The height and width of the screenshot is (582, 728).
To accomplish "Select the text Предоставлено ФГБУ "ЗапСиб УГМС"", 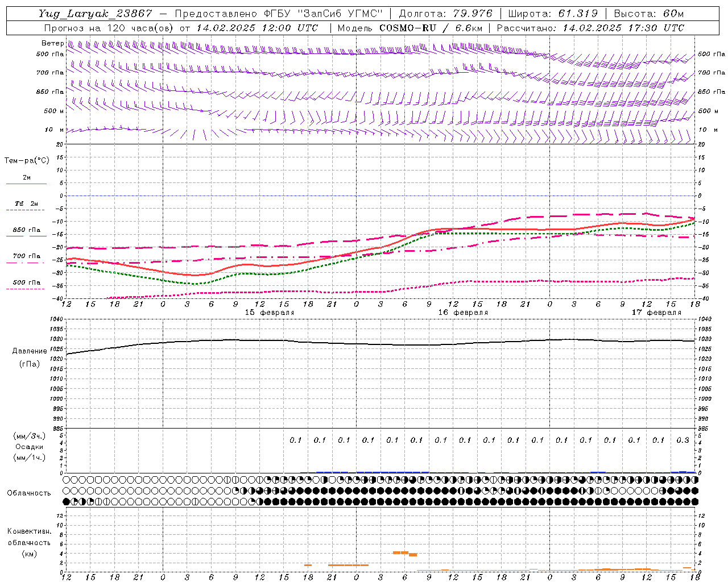I will pos(279,14).
